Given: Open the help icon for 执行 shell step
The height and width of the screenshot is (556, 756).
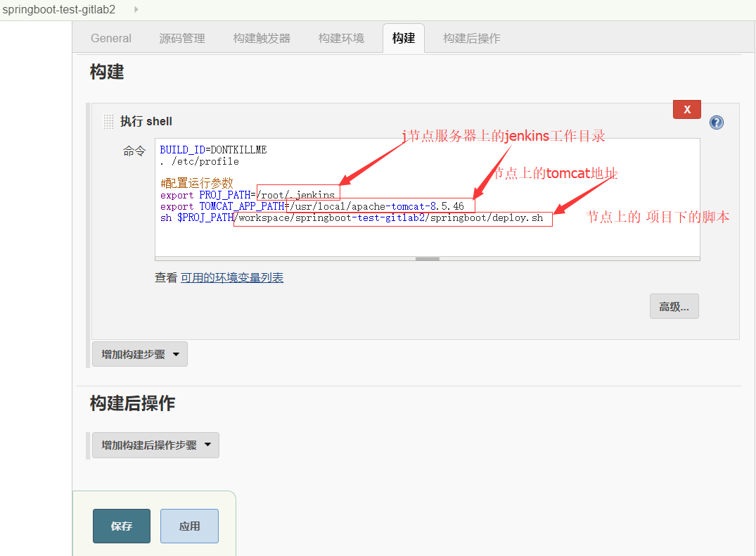Looking at the screenshot, I should (x=716, y=122).
